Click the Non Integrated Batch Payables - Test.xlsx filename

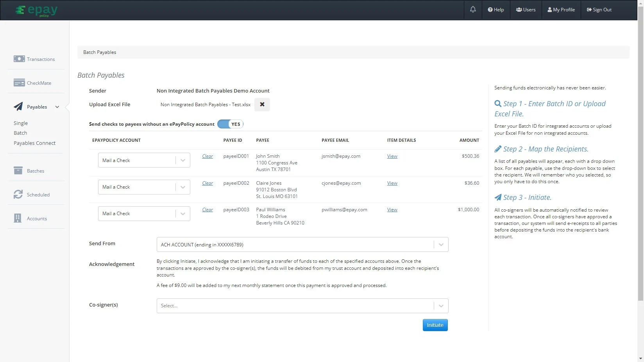(206, 105)
